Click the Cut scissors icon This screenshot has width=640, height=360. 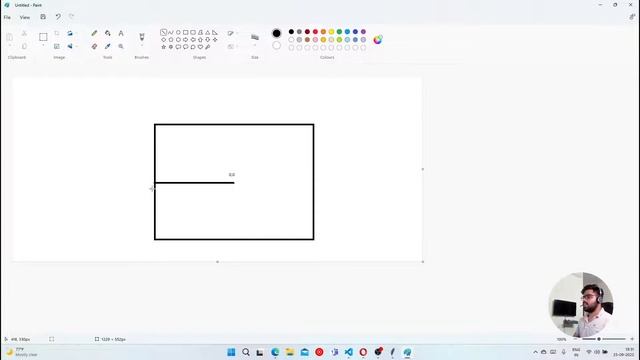[24, 33]
